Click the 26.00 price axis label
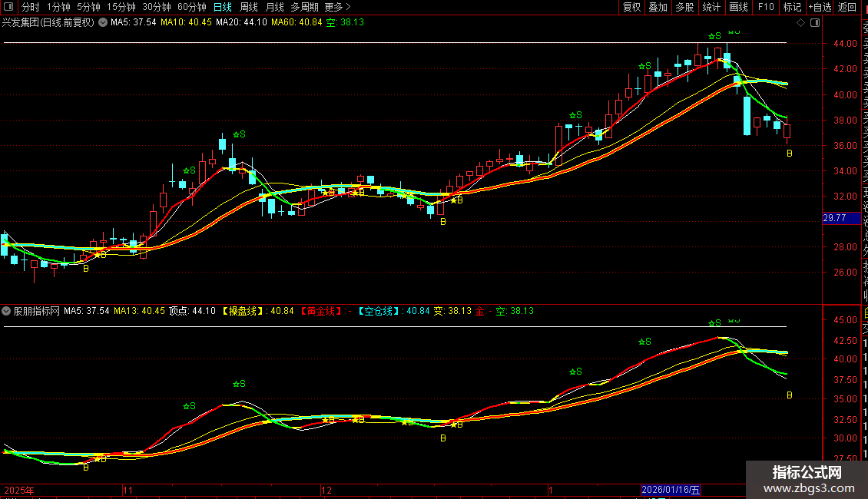The width and height of the screenshot is (868, 499). coord(845,273)
